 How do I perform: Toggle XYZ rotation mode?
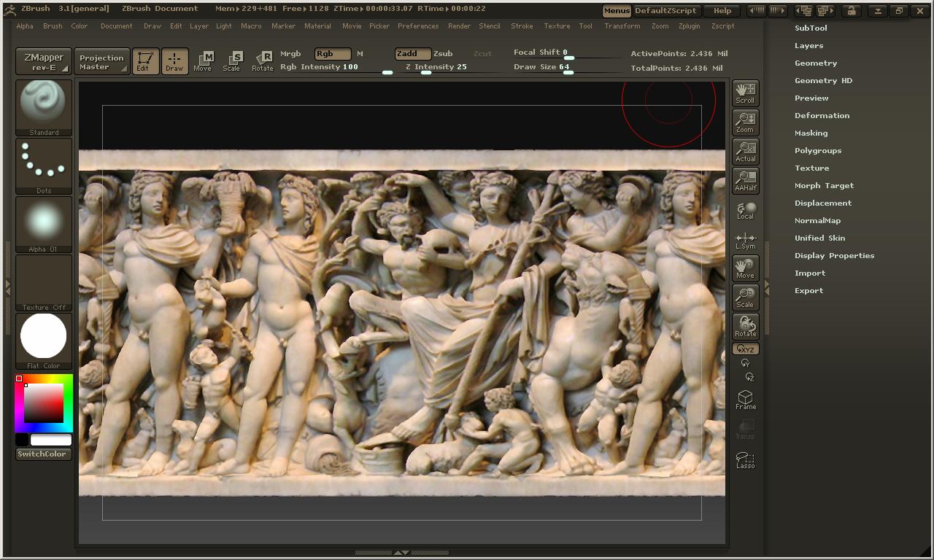coord(745,349)
